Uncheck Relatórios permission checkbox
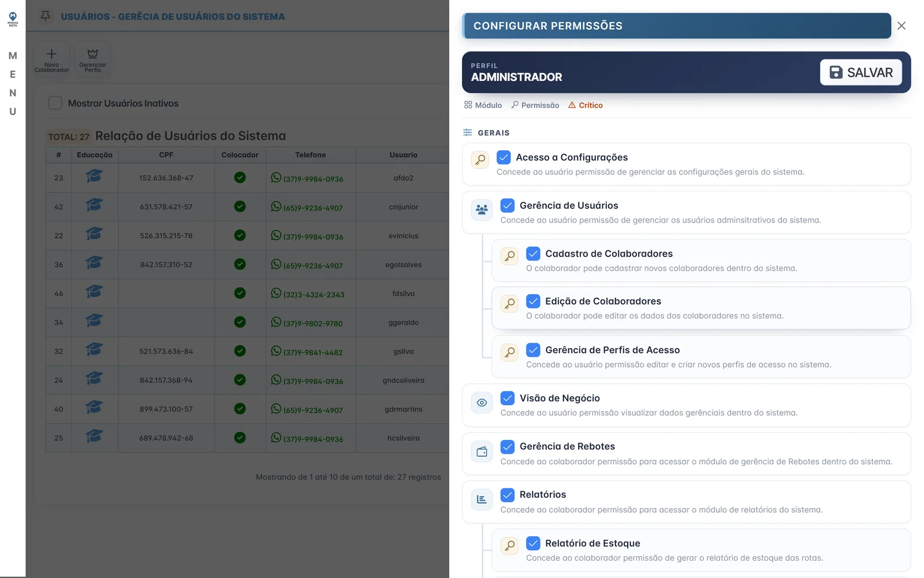Viewport: 924px width, 578px height. point(508,495)
